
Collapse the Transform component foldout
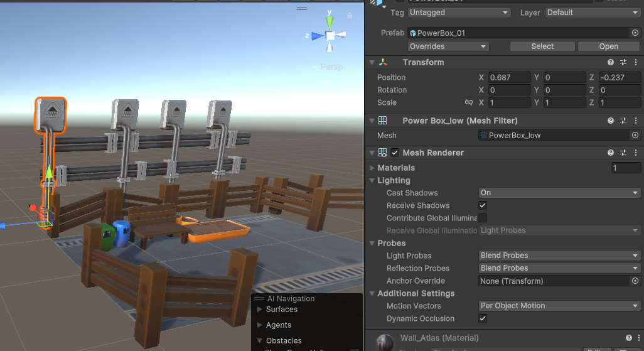(372, 62)
